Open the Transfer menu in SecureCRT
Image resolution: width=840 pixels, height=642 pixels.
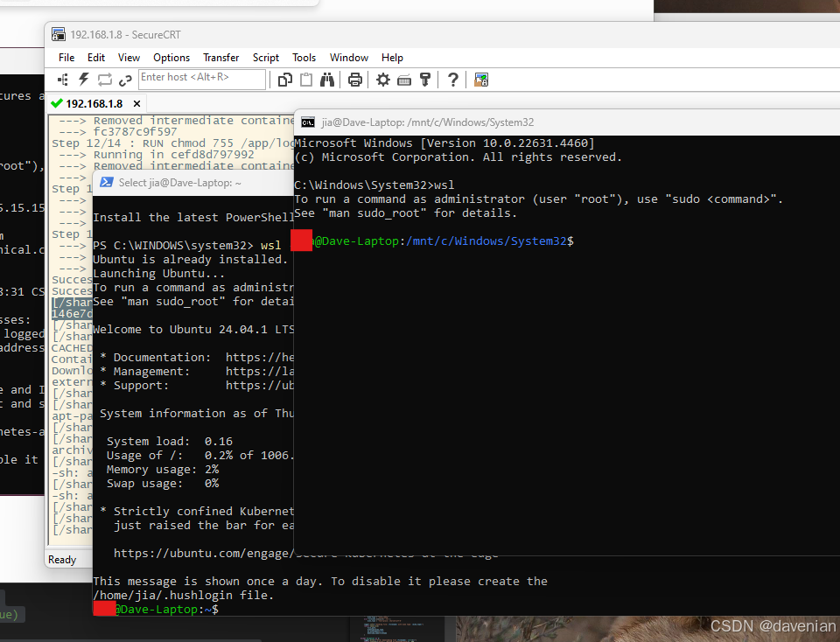click(x=220, y=58)
